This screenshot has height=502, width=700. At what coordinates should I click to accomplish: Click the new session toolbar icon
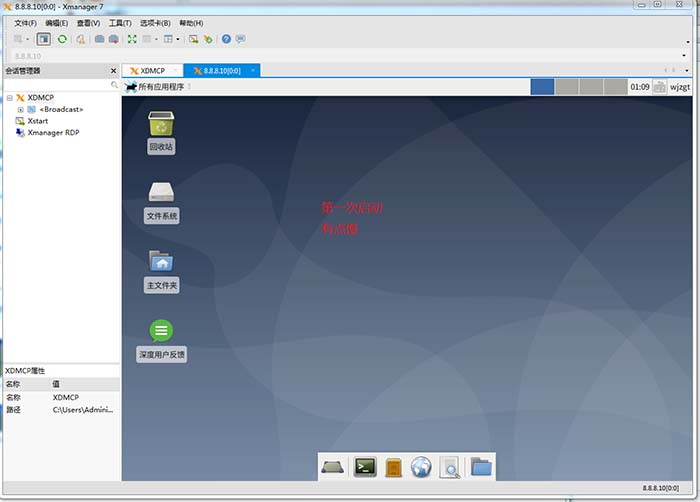(x=18, y=39)
